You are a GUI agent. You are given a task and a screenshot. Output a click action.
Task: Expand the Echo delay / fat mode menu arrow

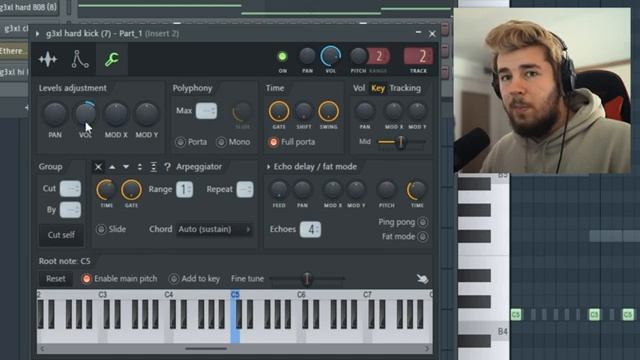[x=268, y=167]
